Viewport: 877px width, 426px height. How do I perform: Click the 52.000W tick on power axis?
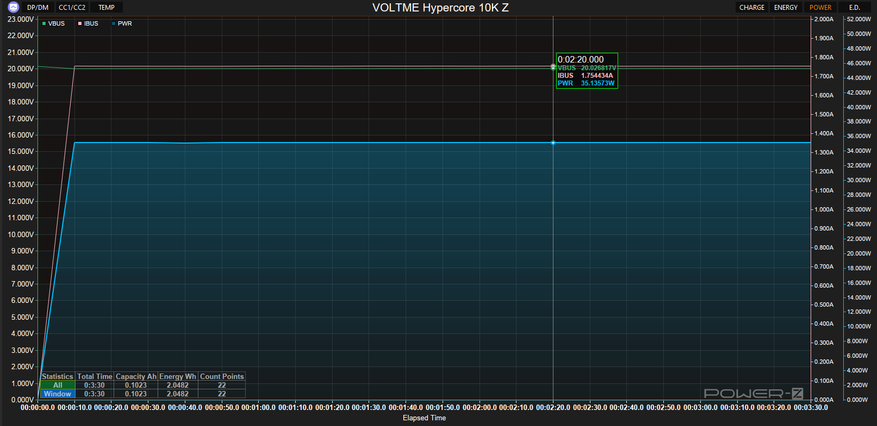(860, 20)
